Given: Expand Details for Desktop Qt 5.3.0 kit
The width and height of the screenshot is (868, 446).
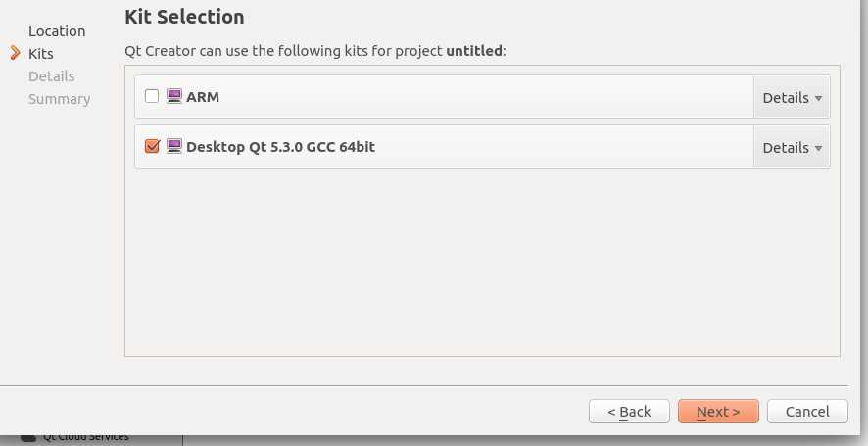Looking at the screenshot, I should click(792, 147).
